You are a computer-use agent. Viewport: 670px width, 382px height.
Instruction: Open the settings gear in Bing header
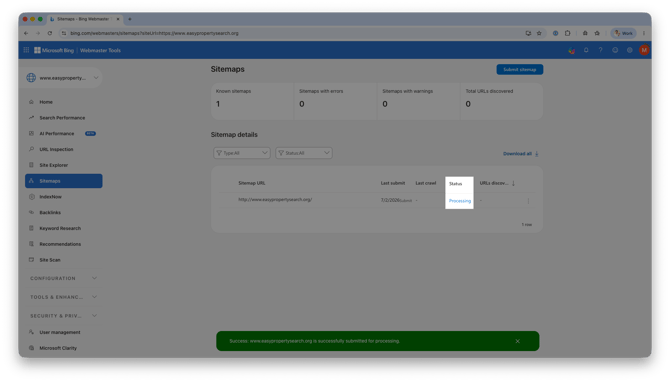[629, 50]
